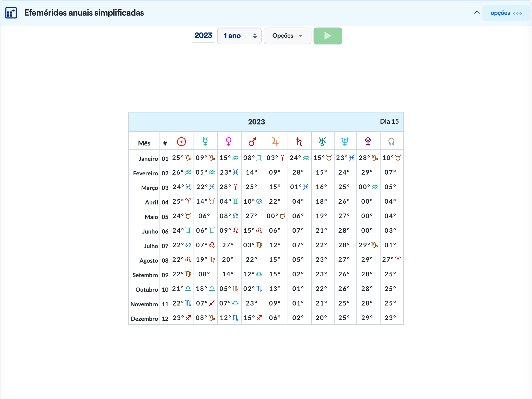This screenshot has height=399, width=532.
Task: Click Fevereiro Venus cell 23° Pisces
Action: pos(229,172)
